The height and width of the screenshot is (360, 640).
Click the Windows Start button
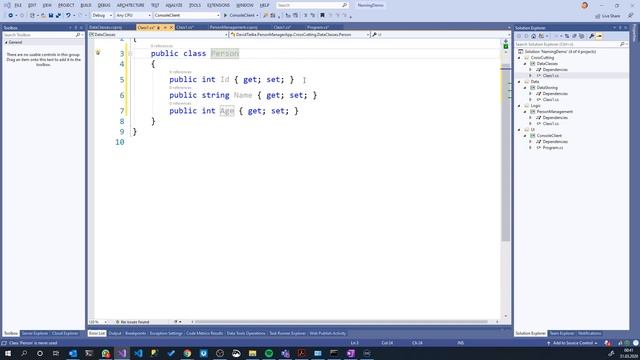pos(8,353)
